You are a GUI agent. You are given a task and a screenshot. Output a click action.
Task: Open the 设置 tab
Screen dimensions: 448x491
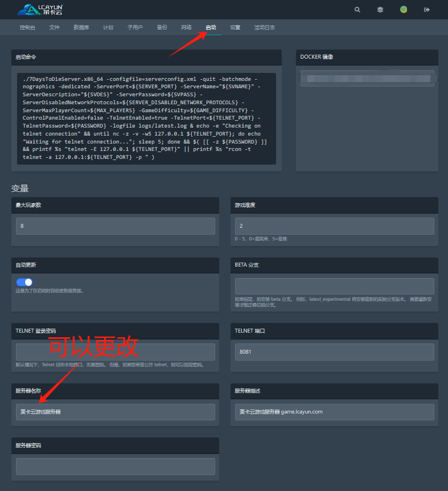click(x=235, y=27)
